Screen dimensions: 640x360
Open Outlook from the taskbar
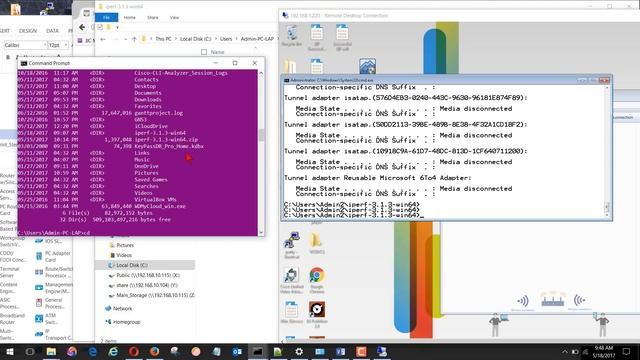tap(237, 351)
